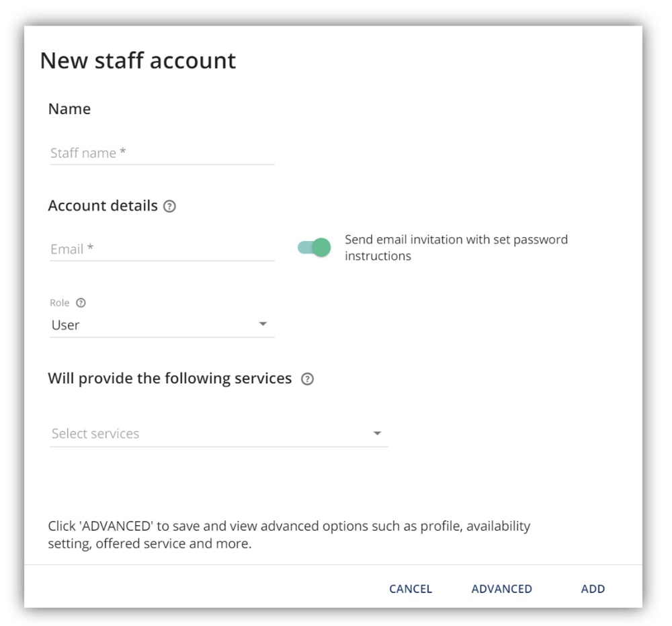Toggle the send email invitation switch
The height and width of the screenshot is (626, 672).
click(x=314, y=247)
